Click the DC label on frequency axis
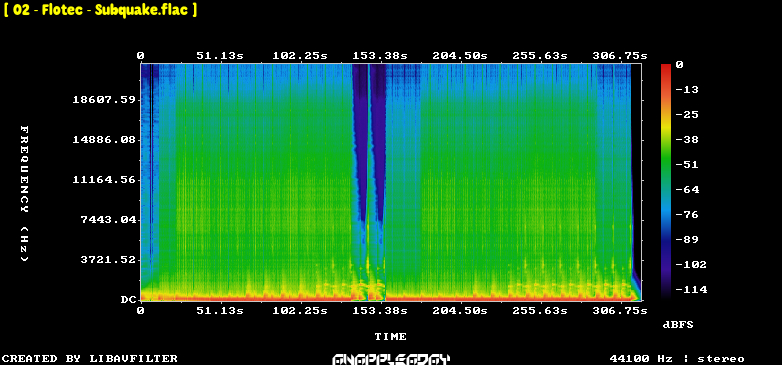782x365 pixels. click(128, 300)
